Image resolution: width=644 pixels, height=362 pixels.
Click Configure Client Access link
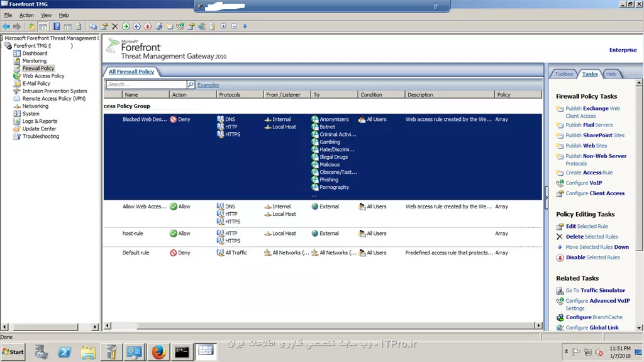tap(595, 193)
